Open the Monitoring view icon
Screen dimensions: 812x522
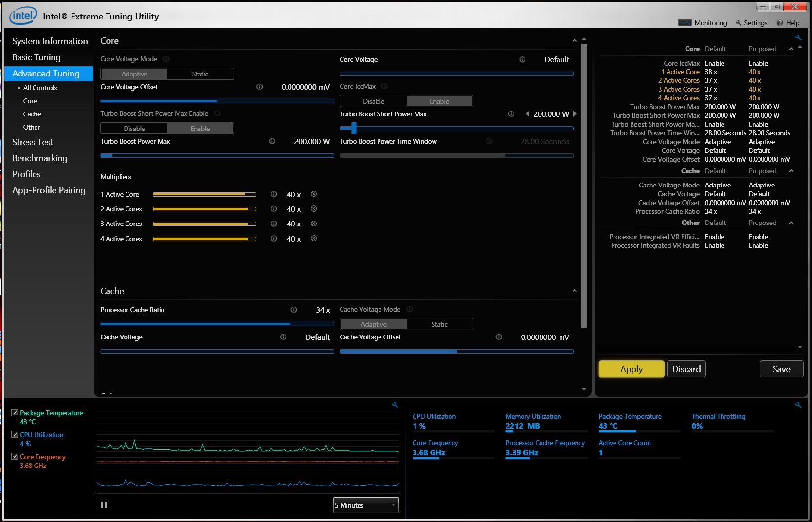pyautogui.click(x=685, y=23)
